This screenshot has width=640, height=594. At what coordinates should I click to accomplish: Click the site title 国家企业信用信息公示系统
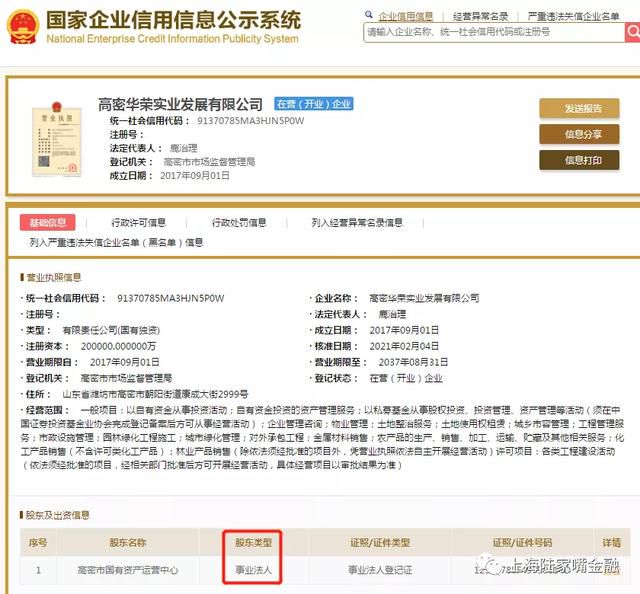[173, 20]
